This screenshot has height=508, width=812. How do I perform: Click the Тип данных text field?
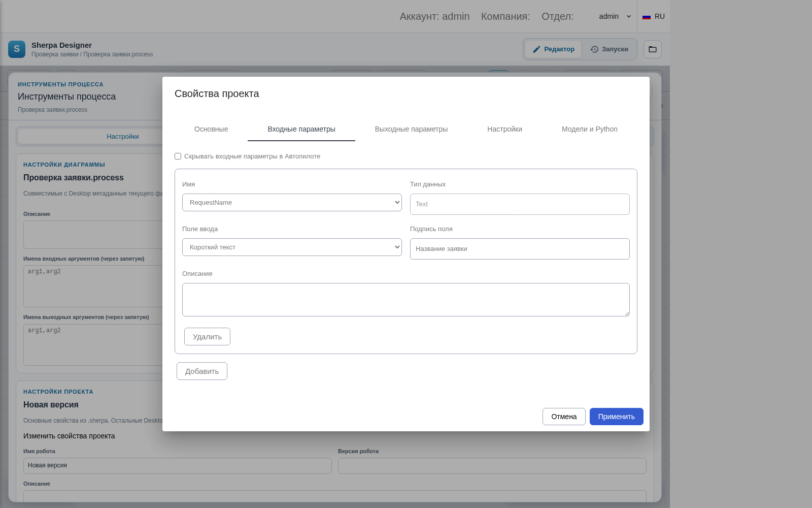click(x=520, y=204)
